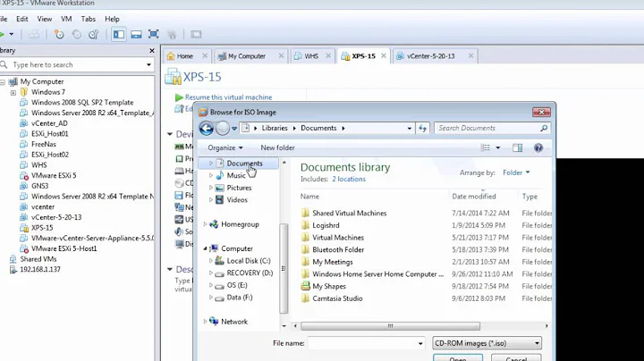
Task: Open the VM menu
Action: click(66, 19)
